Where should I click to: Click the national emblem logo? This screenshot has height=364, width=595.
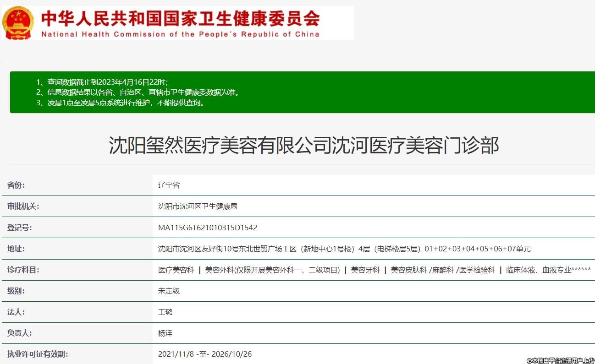point(18,23)
